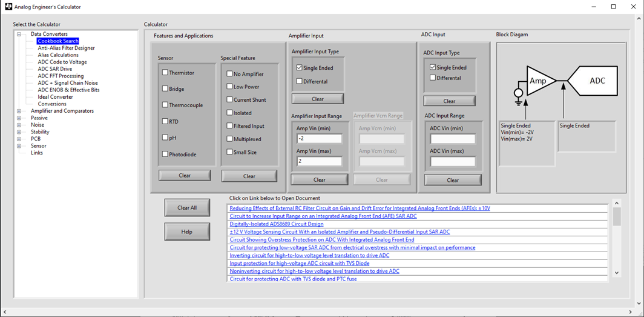
Task: Click the Amp Vin (max) input field
Action: [320, 161]
